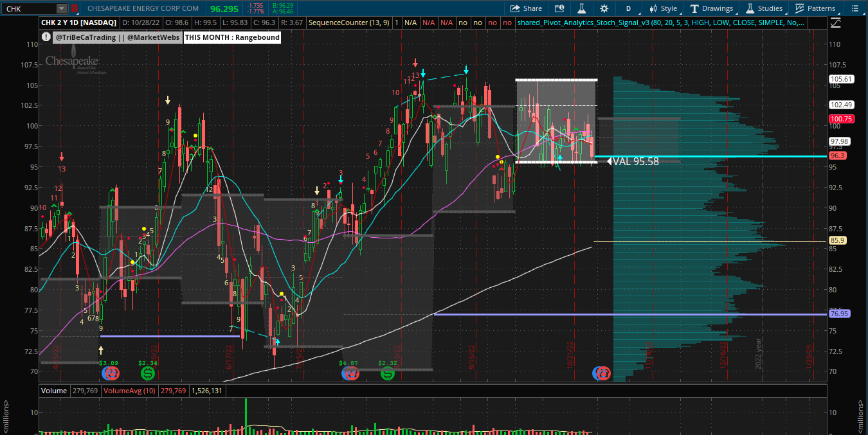Click the clock-and-panel icon next to Share
Image resolution: width=868 pixels, height=435 pixels.
(559, 8)
